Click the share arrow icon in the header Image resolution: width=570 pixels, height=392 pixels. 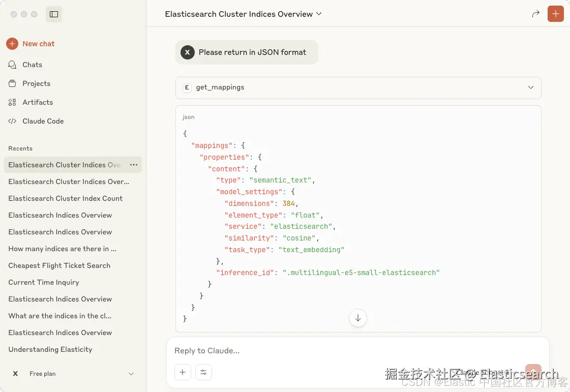click(x=535, y=14)
